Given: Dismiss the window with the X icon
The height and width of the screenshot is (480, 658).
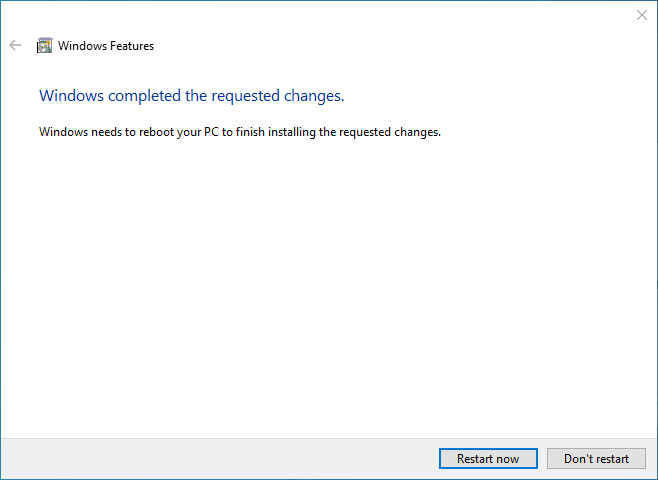Looking at the screenshot, I should click(x=642, y=15).
